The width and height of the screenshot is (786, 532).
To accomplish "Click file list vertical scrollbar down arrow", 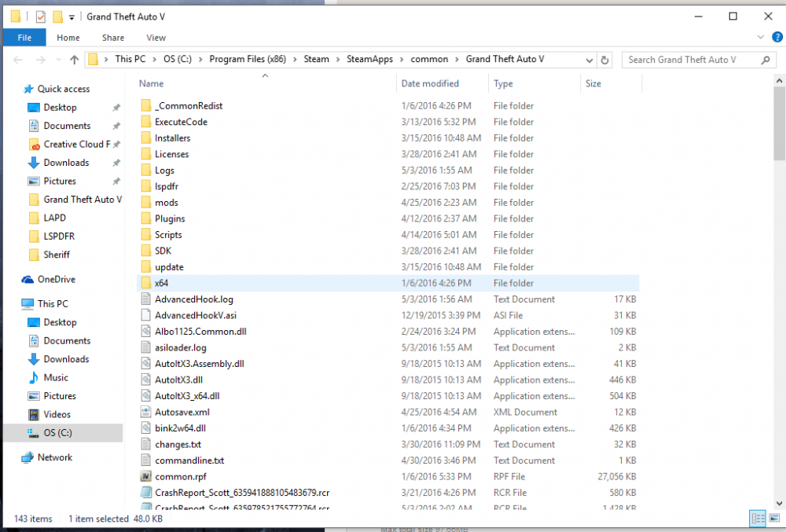I will (779, 503).
